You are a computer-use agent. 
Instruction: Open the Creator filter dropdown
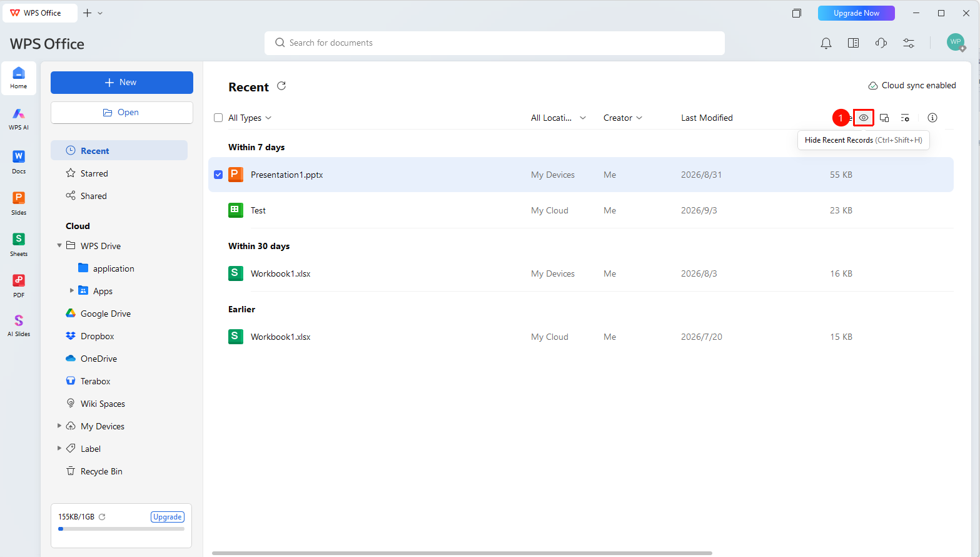pyautogui.click(x=623, y=118)
